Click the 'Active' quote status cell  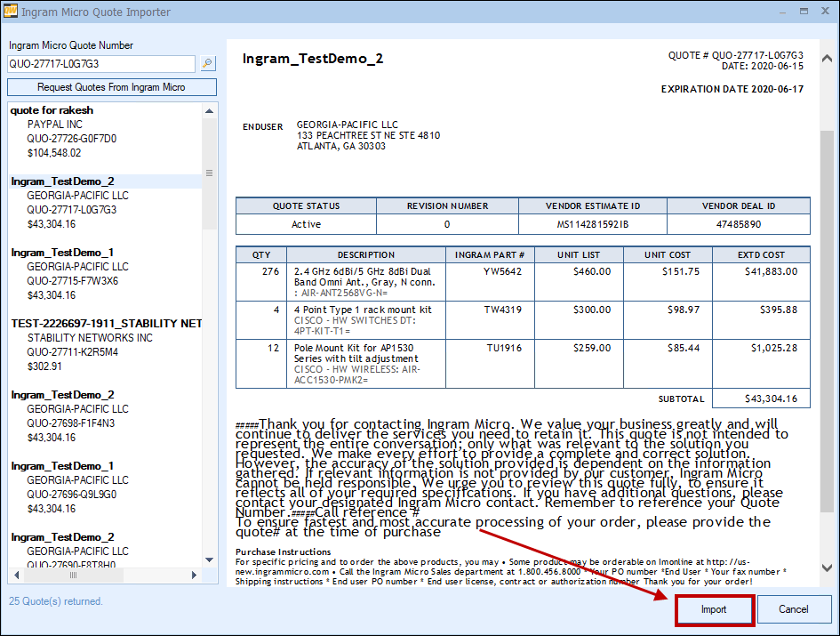[x=306, y=224]
